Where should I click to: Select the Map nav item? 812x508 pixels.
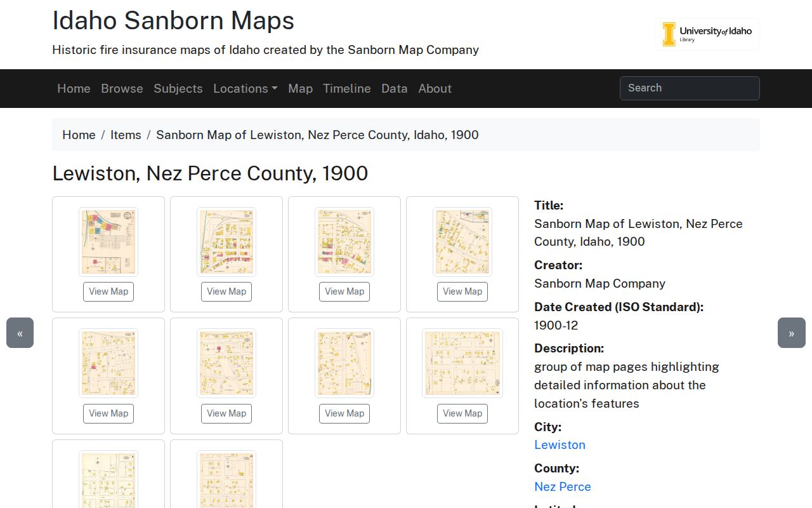click(x=300, y=88)
